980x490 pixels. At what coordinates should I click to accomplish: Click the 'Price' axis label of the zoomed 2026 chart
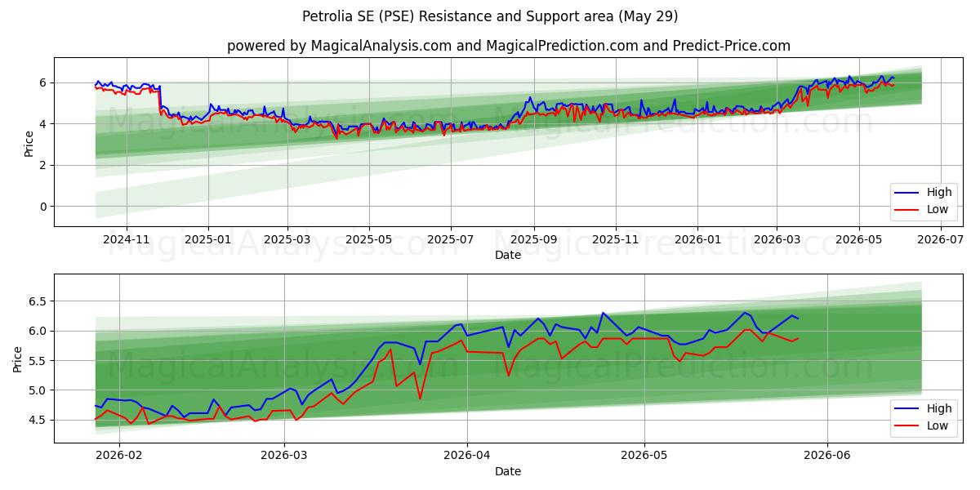(18, 359)
